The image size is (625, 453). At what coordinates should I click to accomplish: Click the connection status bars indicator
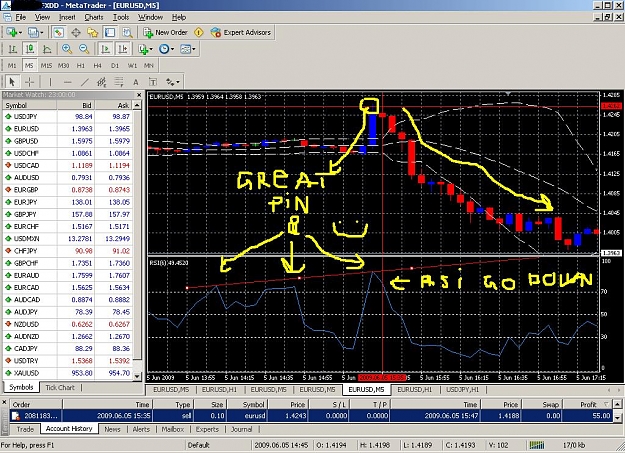coord(537,445)
